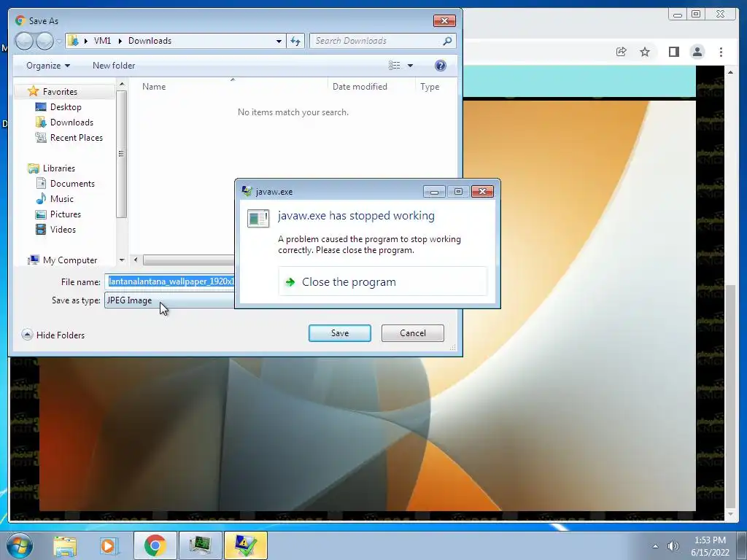Open File Explorer from the taskbar
747x560 pixels.
(65, 545)
